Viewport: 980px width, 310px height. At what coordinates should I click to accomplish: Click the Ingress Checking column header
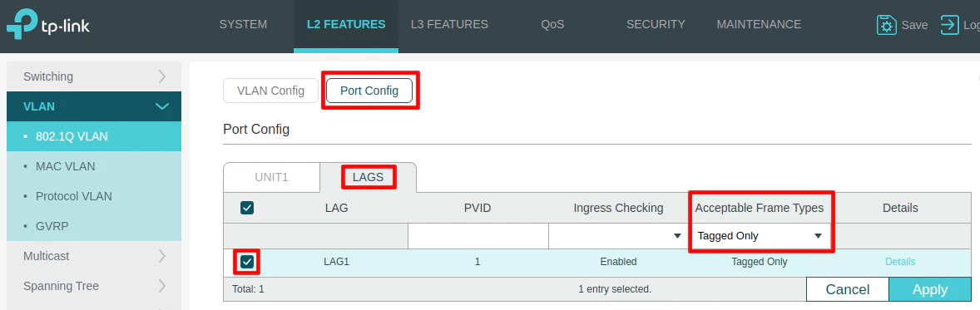pos(618,208)
